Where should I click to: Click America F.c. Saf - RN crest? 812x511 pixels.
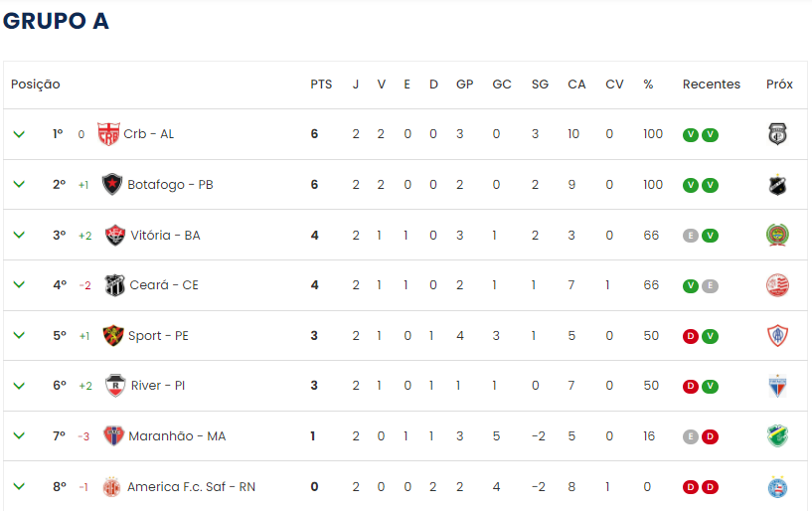pyautogui.click(x=111, y=487)
